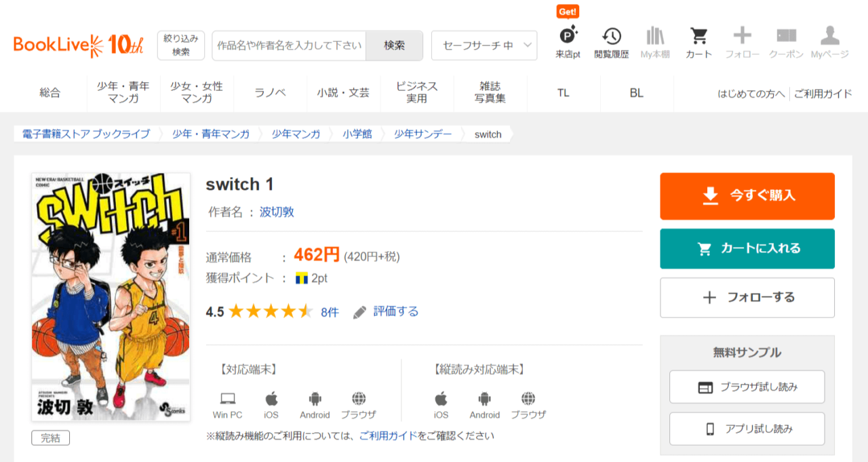Click the BookLive logo
Screen dimensions: 868x462
(78, 45)
